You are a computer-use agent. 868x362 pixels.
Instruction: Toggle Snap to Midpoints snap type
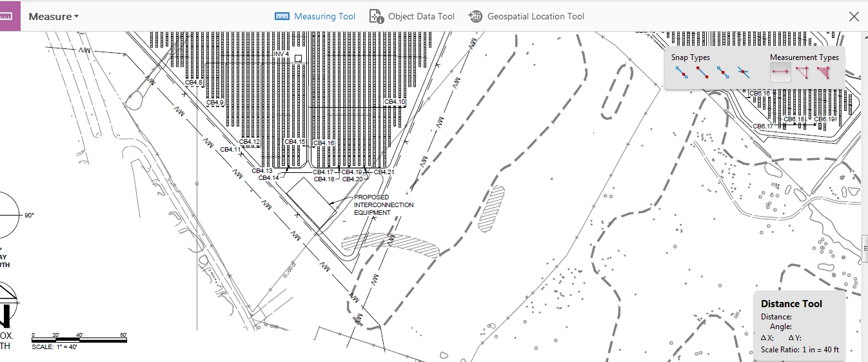tap(723, 73)
